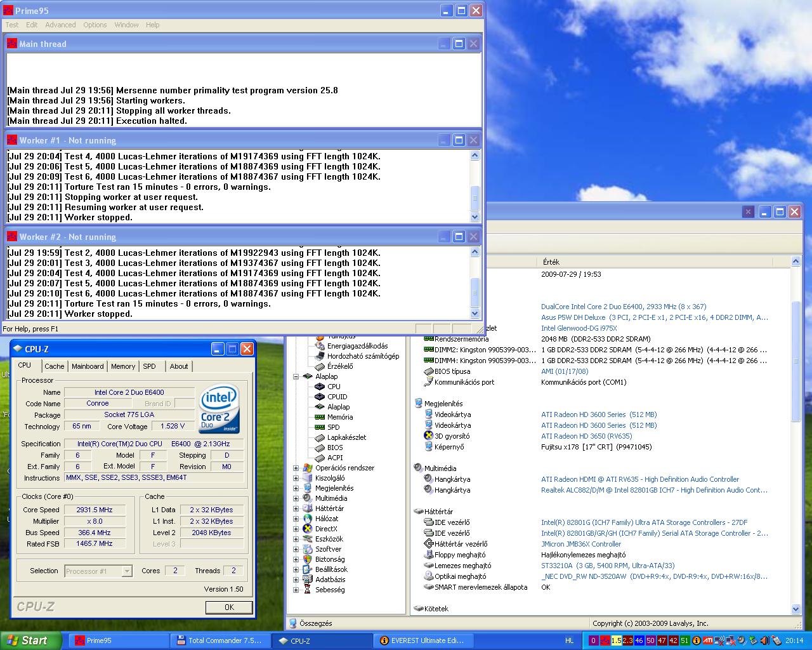The height and width of the screenshot is (650, 812).
Task: Click the Optikai meghajtó drive icon
Action: (428, 576)
